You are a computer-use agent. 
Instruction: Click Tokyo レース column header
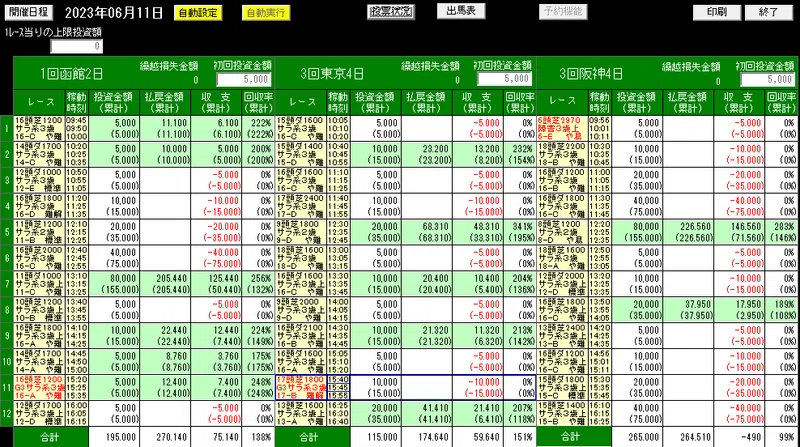coord(301,103)
